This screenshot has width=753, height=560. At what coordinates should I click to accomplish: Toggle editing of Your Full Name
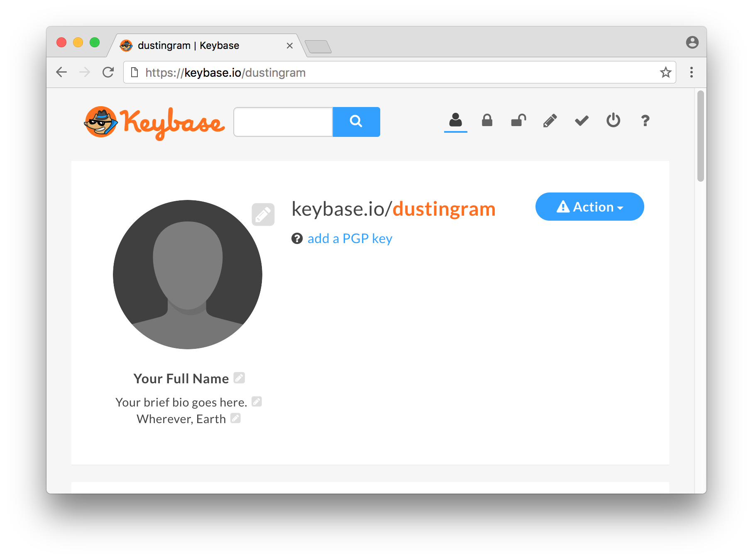(239, 377)
